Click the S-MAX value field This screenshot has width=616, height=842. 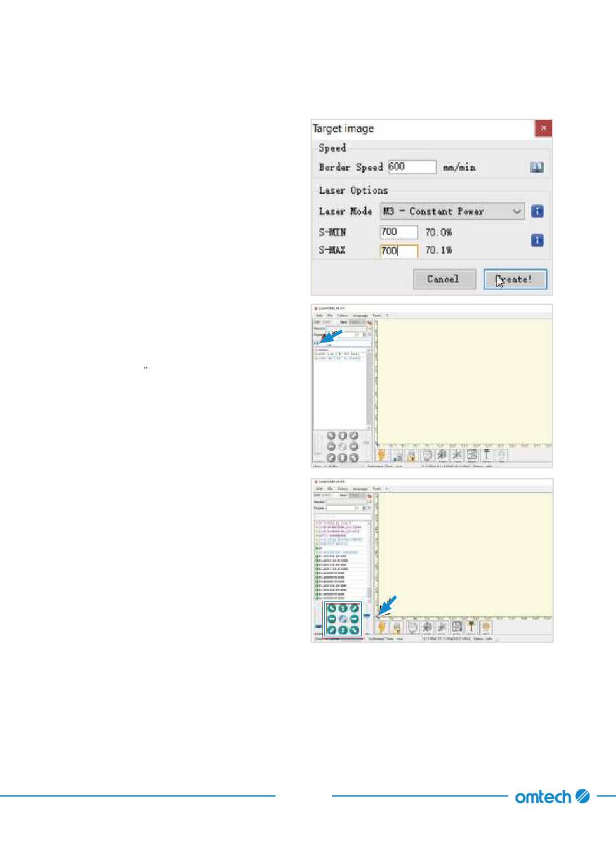point(399,250)
